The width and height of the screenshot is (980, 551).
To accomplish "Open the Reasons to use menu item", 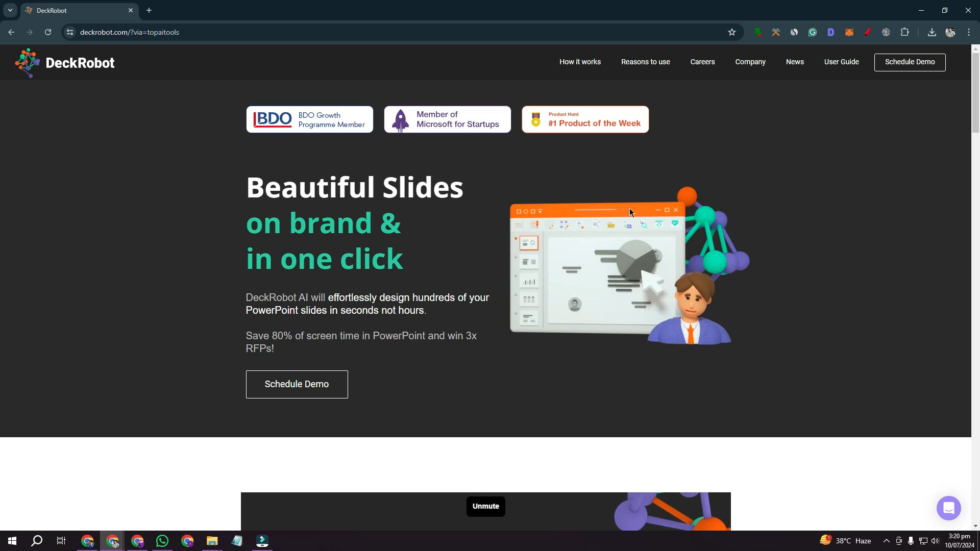I will click(x=645, y=62).
